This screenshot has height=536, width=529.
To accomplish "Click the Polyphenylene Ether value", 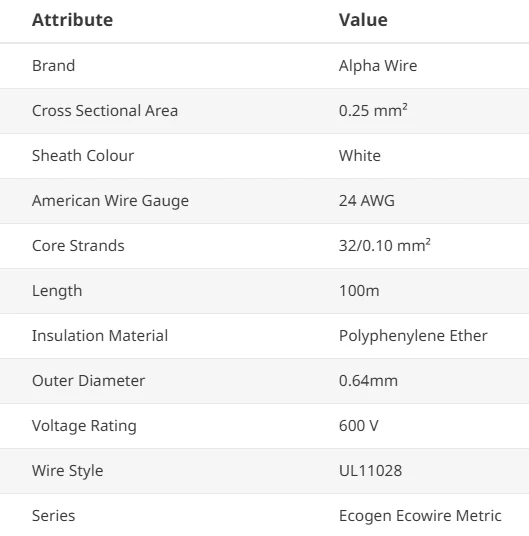I will pos(413,336).
